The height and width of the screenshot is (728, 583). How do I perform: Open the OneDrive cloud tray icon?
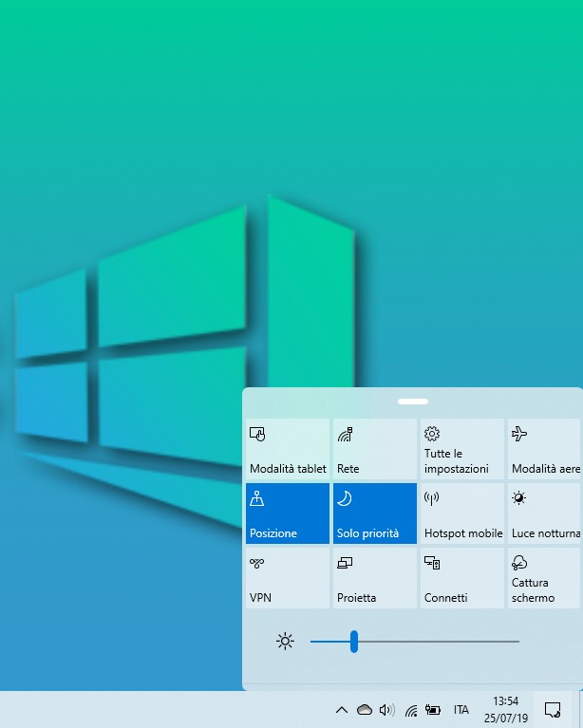[365, 709]
